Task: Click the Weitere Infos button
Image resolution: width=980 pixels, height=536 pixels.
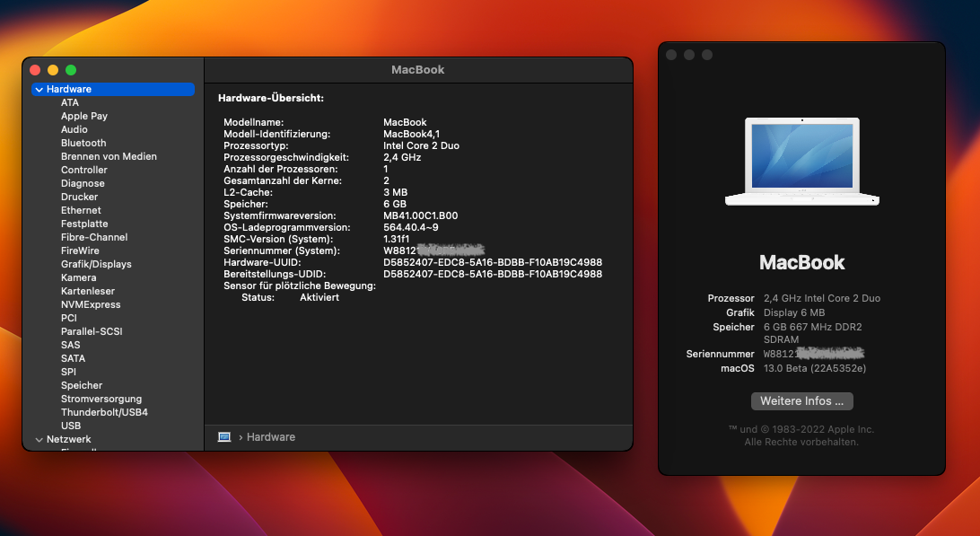Action: (802, 401)
